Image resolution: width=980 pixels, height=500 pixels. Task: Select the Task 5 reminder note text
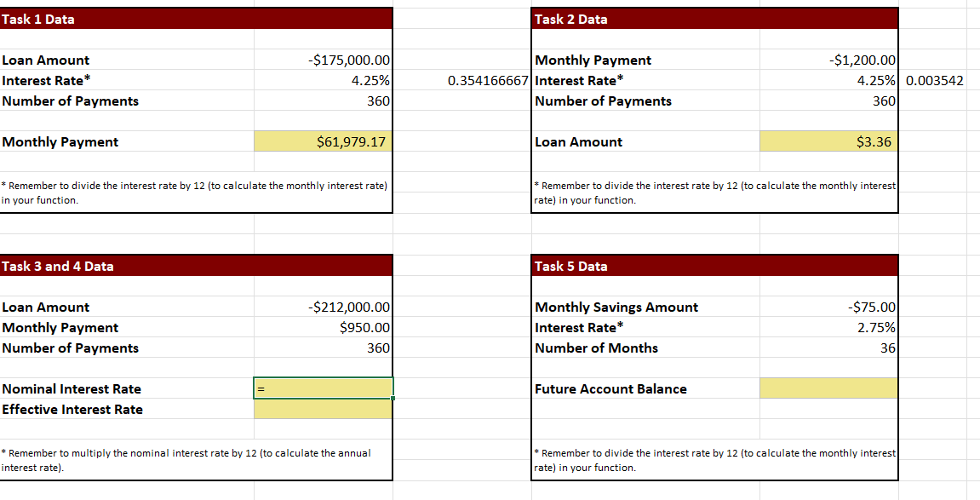point(714,460)
